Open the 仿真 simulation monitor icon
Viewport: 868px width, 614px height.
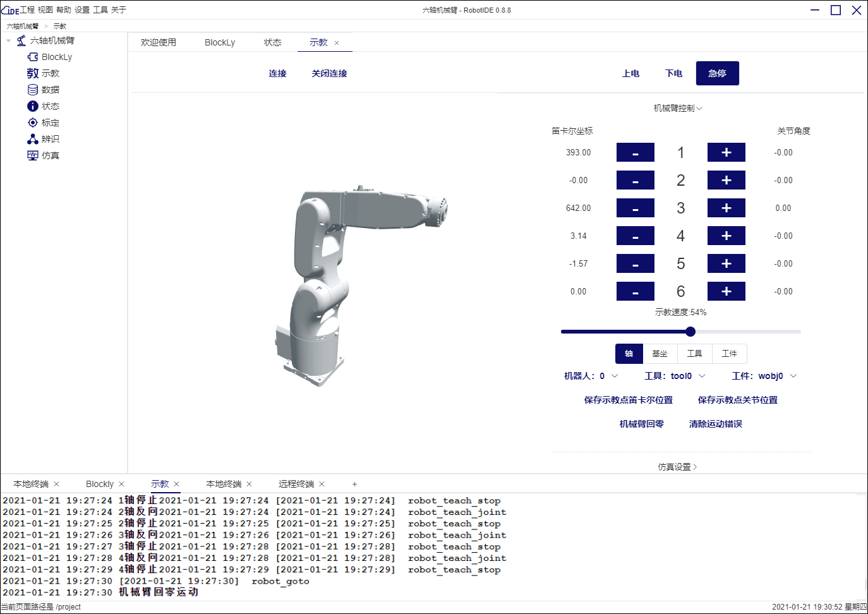[x=33, y=155]
